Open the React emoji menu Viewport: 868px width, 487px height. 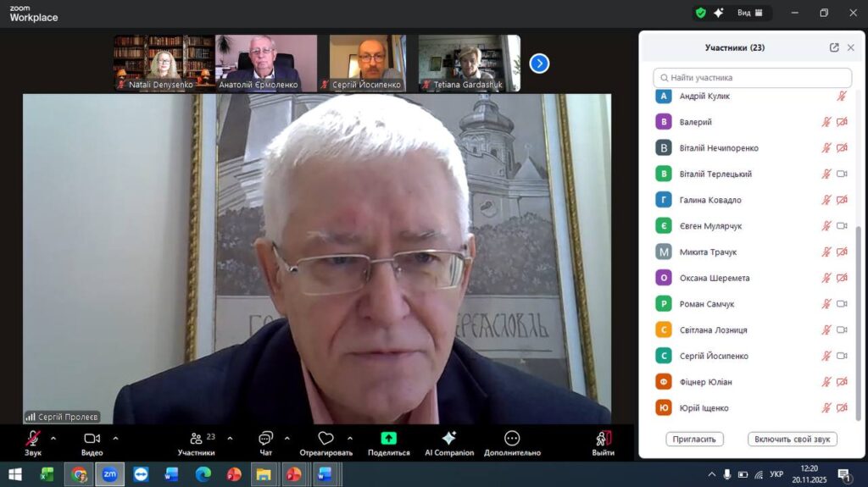click(x=325, y=439)
